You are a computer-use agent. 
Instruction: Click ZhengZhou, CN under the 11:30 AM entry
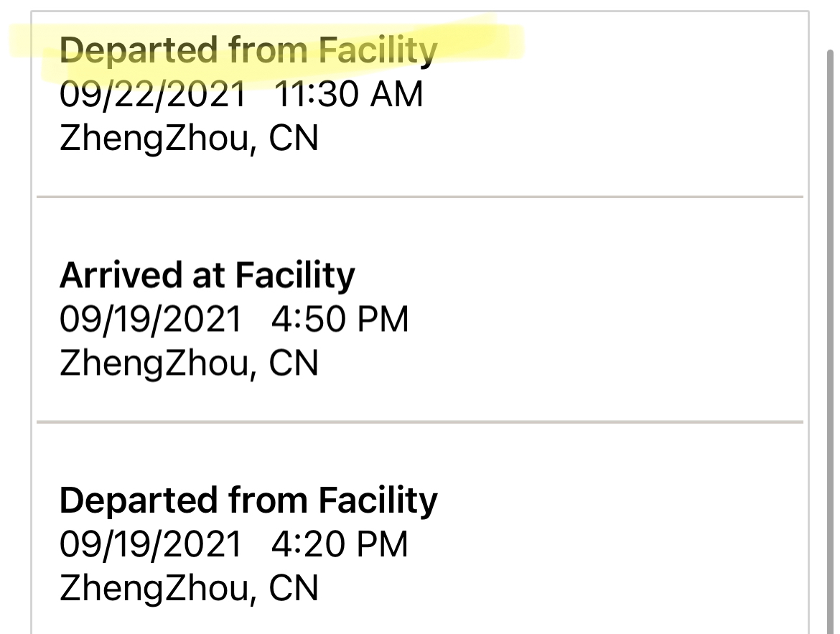pos(189,139)
